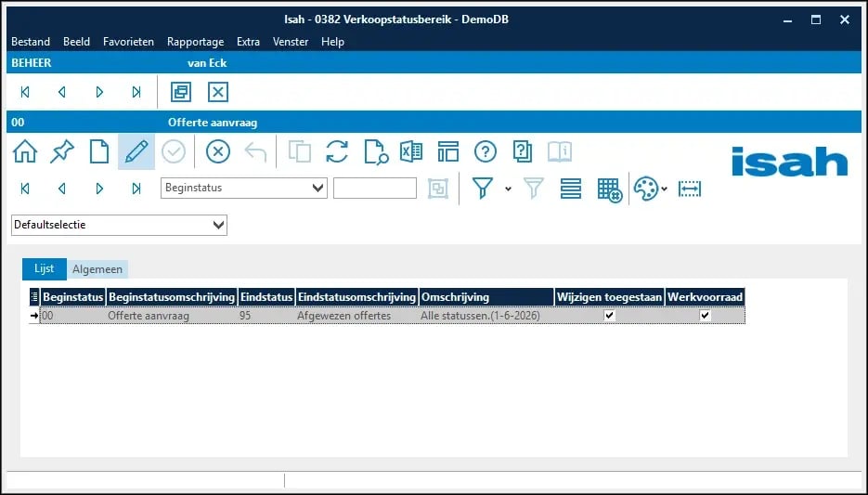Open the Favorieten menu
Viewport: 868px width, 495px height.
tap(128, 42)
